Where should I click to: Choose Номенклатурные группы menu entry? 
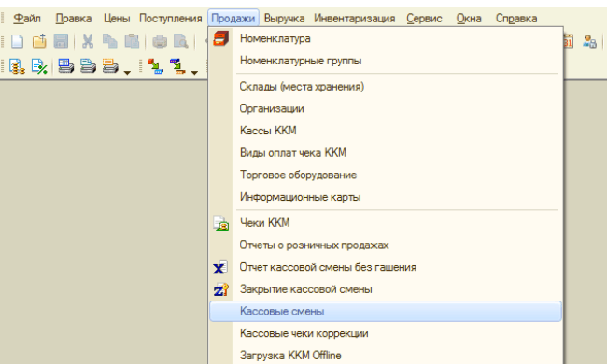click(386, 61)
